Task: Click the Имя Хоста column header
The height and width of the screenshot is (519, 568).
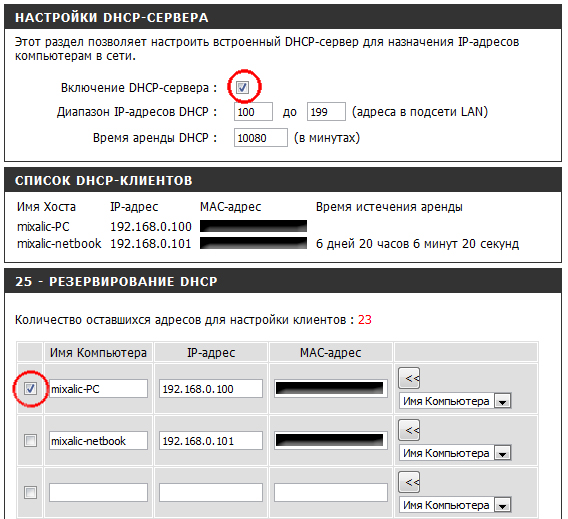Action: (46, 207)
